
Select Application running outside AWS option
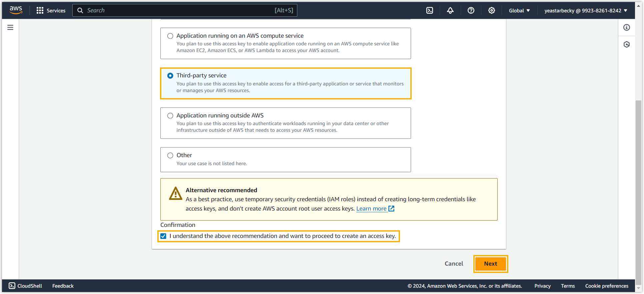170,116
